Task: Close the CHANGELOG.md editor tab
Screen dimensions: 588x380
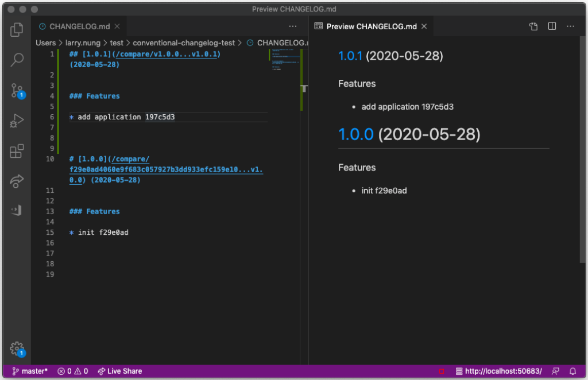Action: [x=117, y=26]
